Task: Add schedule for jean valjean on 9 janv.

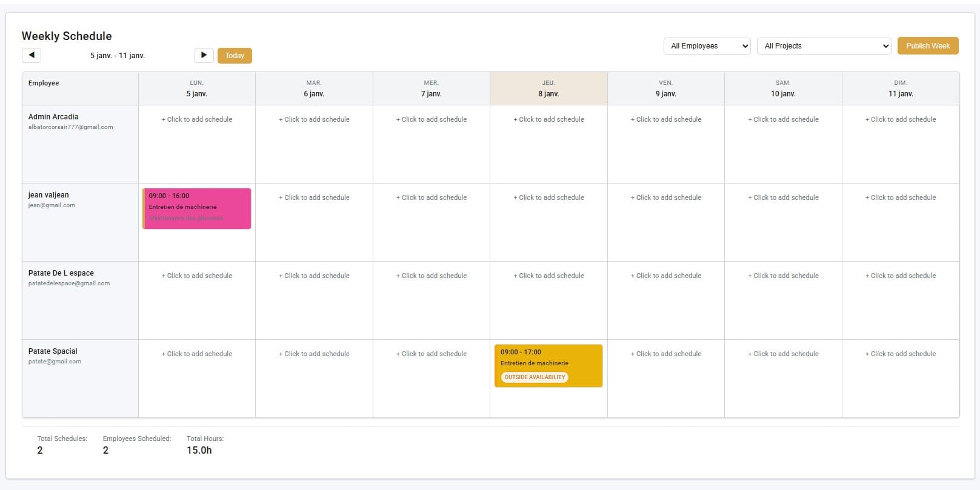Action: point(666,197)
